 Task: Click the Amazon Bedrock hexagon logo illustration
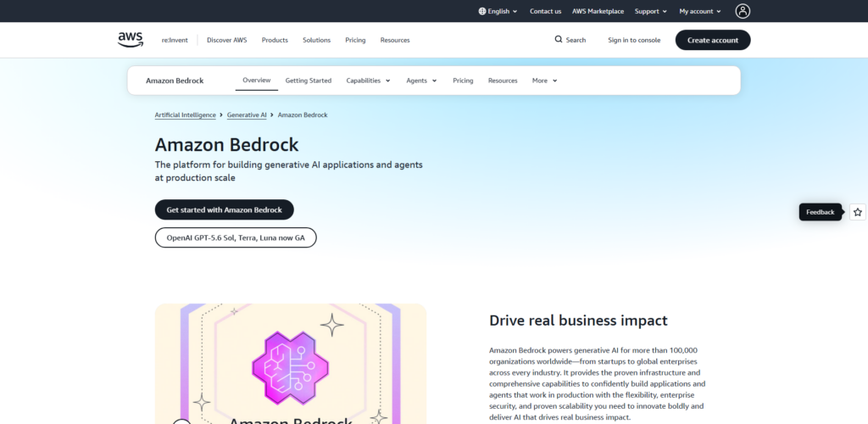tap(290, 368)
